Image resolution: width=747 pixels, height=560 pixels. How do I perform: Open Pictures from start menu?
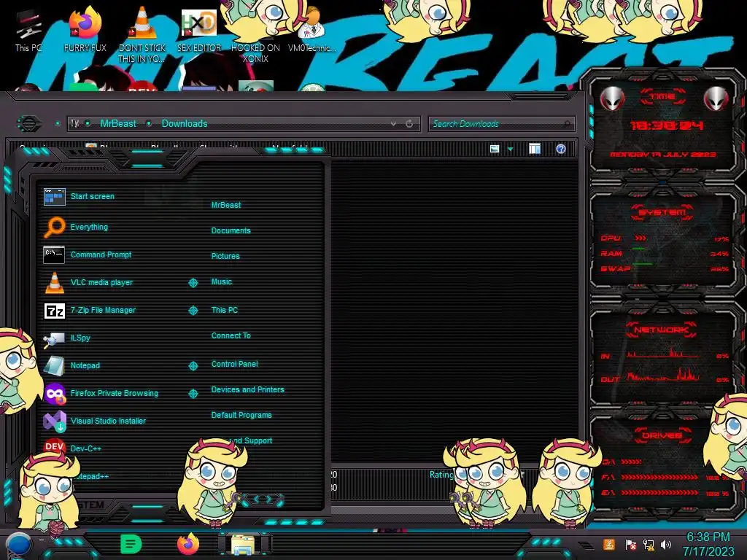pos(225,256)
